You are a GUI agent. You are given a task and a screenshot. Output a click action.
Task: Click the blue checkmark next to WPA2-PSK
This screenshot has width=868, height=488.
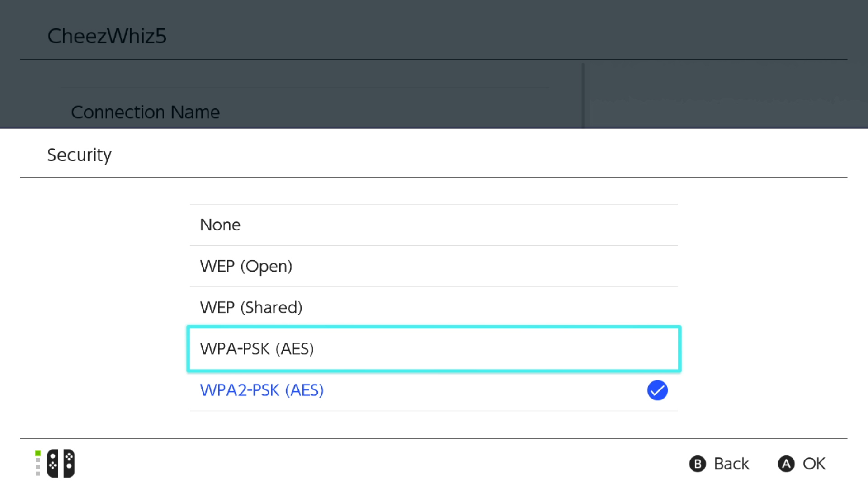[657, 390]
